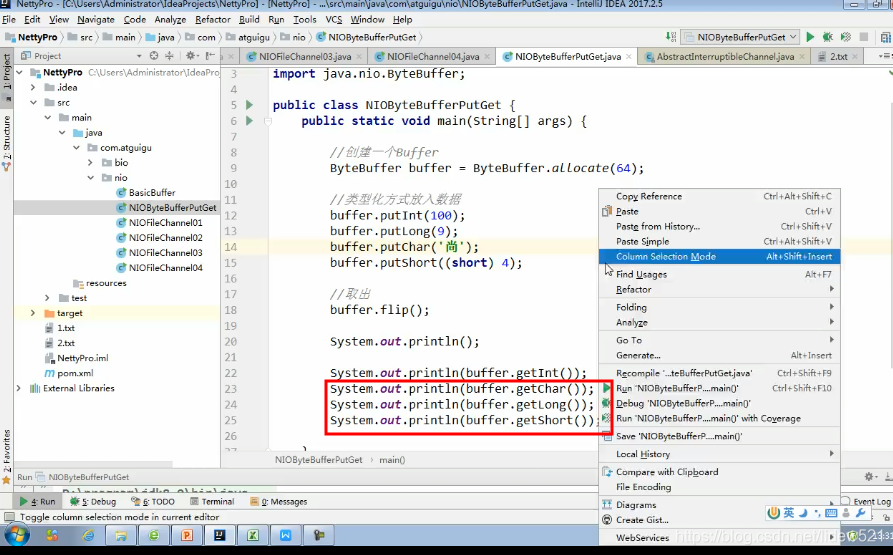This screenshot has width=893, height=555.
Task: Run with coverage toolbar icon
Action: [846, 37]
